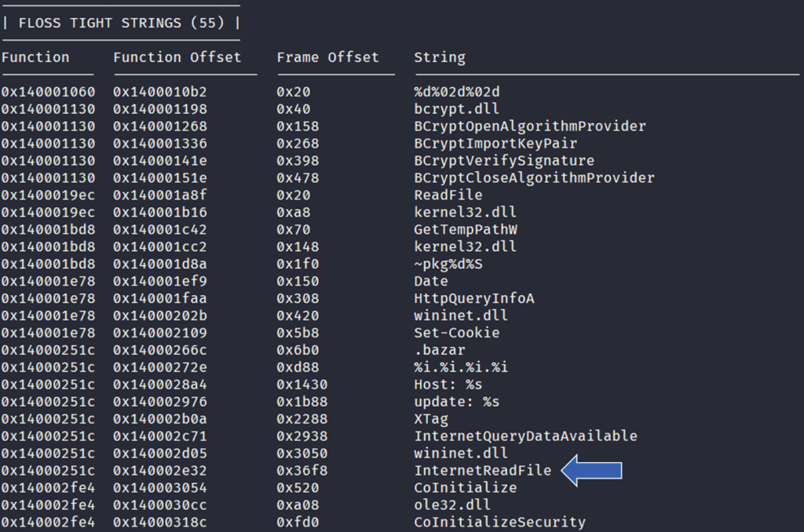Viewport: 804px width, 532px height.
Task: Select the BCryptImportKeyPair string
Action: pos(496,144)
